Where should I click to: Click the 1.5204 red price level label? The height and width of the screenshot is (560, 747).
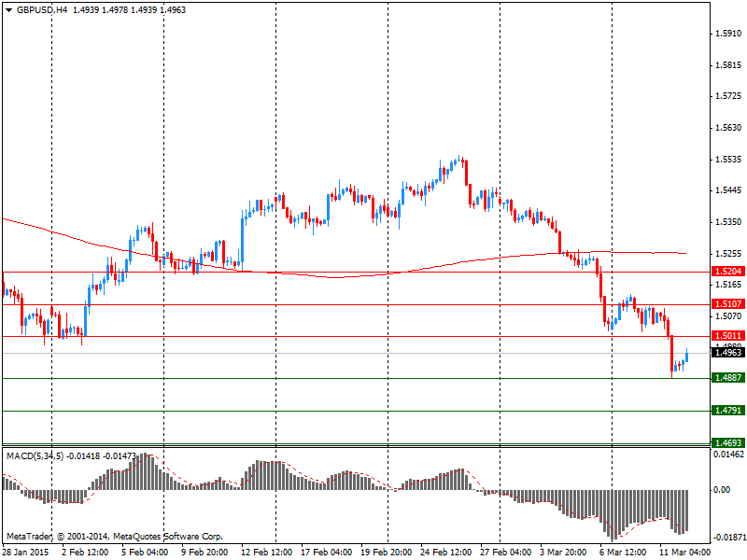[728, 272]
